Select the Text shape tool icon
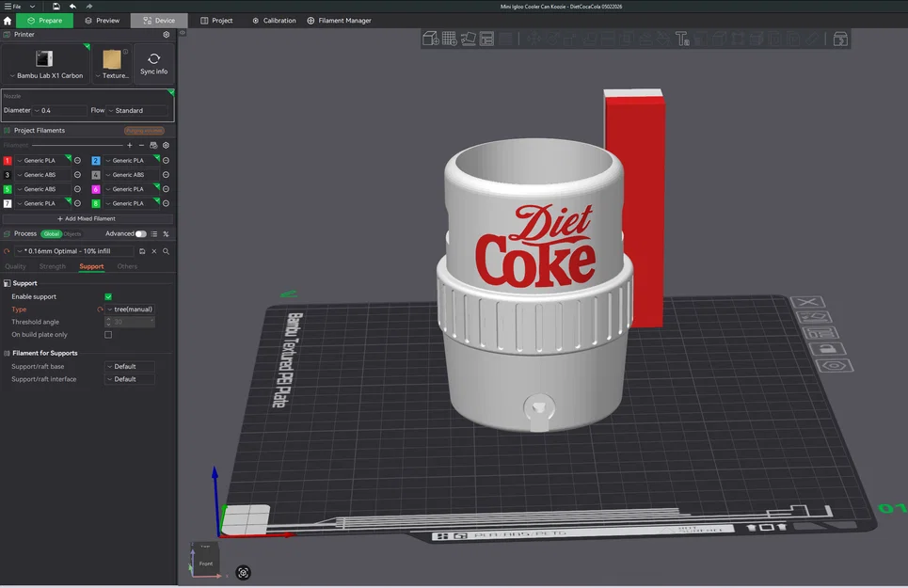The image size is (908, 588). pos(682,39)
